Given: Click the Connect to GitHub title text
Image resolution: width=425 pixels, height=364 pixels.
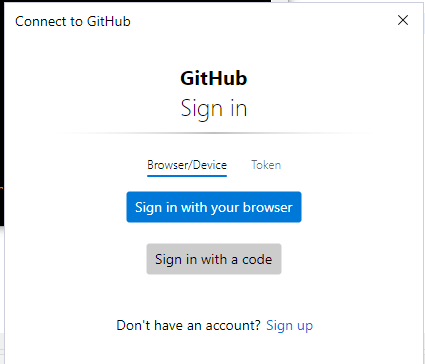Looking at the screenshot, I should point(73,21).
